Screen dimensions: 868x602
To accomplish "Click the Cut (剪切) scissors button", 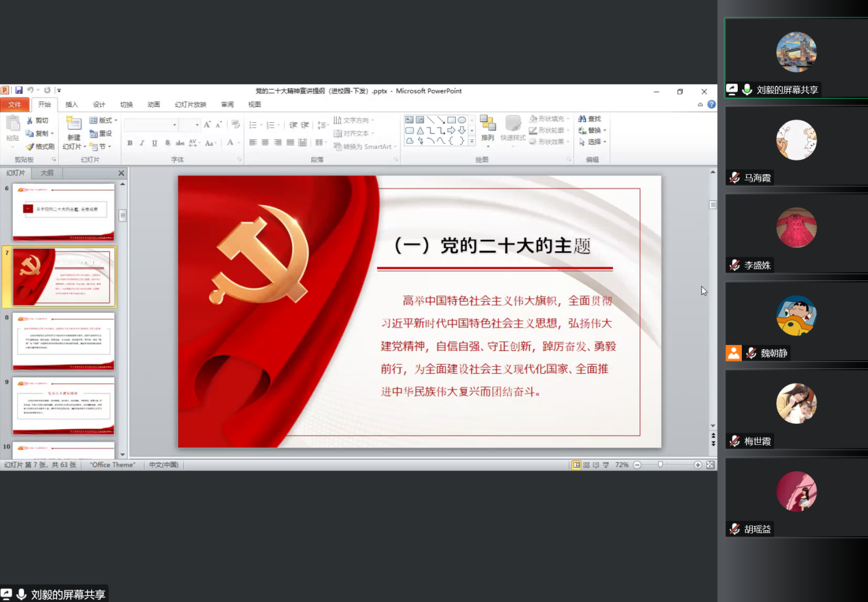I will coord(38,121).
